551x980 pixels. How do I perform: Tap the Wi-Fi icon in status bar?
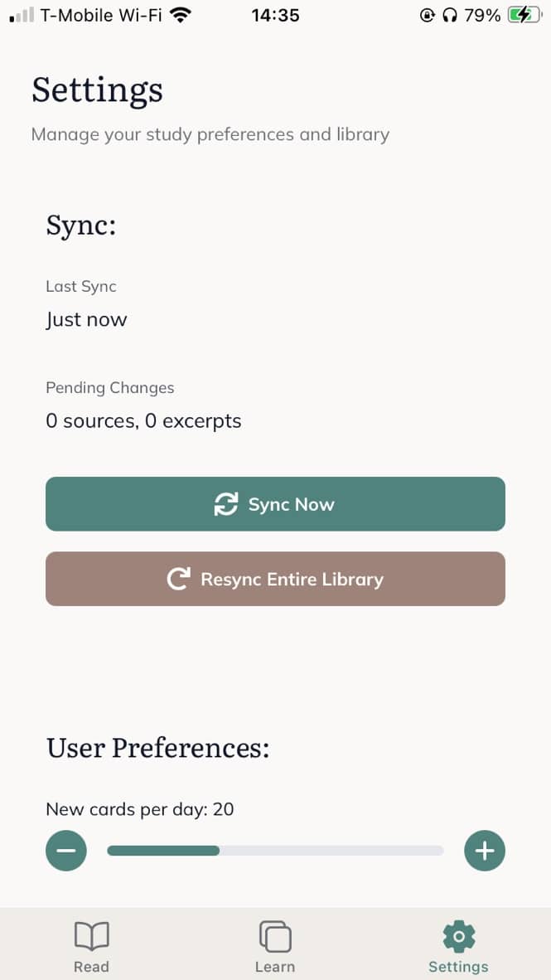(179, 15)
